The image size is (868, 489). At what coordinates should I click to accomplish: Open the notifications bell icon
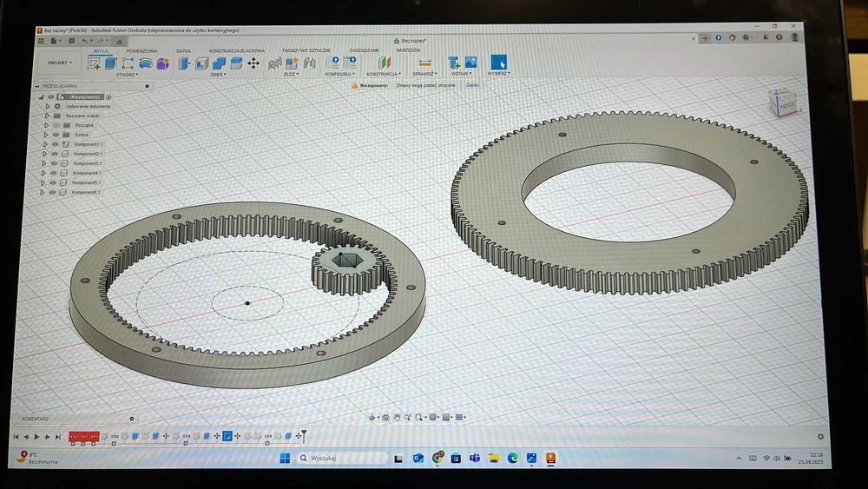coord(766,37)
